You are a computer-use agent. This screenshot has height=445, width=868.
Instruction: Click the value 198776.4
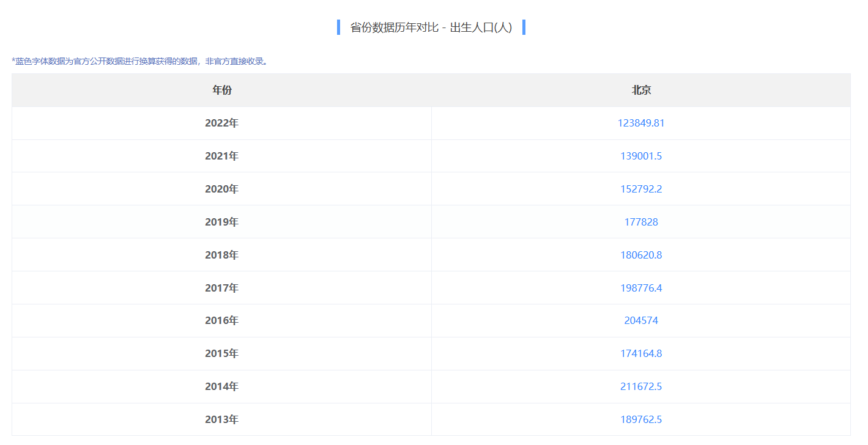pyautogui.click(x=641, y=288)
